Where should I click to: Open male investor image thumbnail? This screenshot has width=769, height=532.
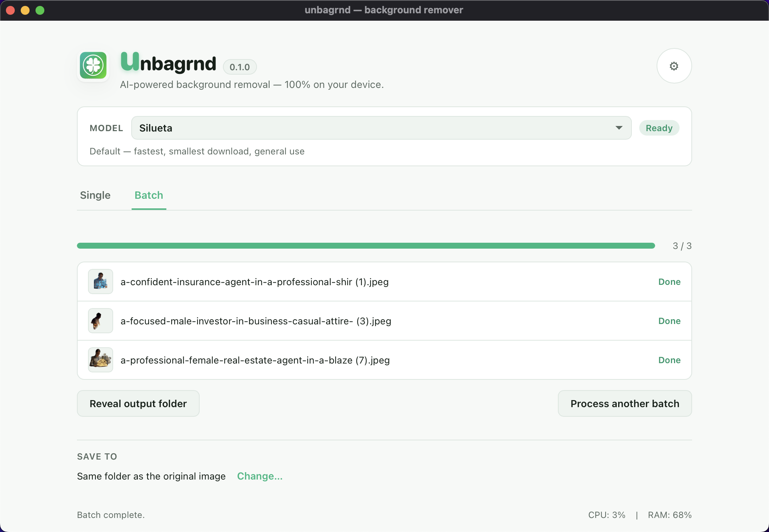click(x=101, y=321)
